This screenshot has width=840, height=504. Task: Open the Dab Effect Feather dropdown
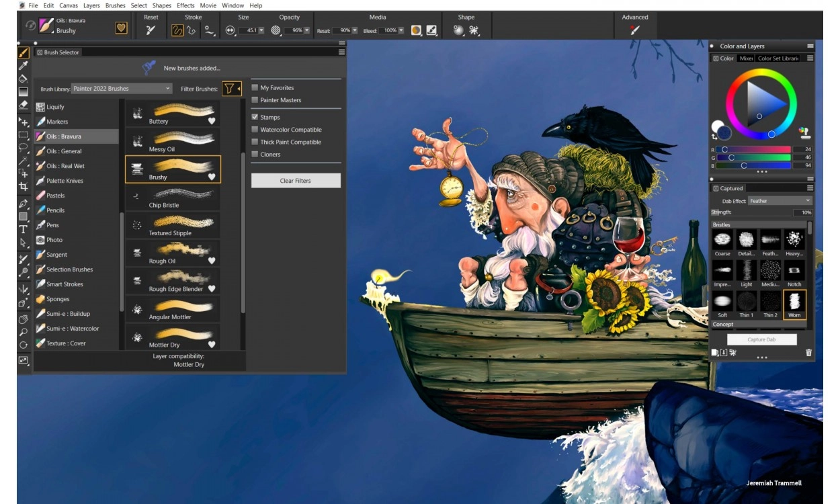(780, 200)
